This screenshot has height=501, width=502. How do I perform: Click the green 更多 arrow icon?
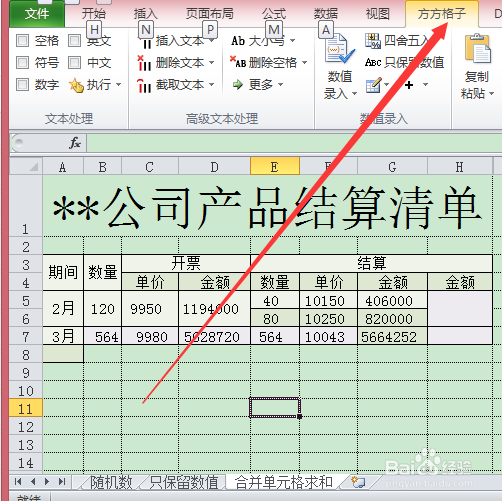[238, 85]
